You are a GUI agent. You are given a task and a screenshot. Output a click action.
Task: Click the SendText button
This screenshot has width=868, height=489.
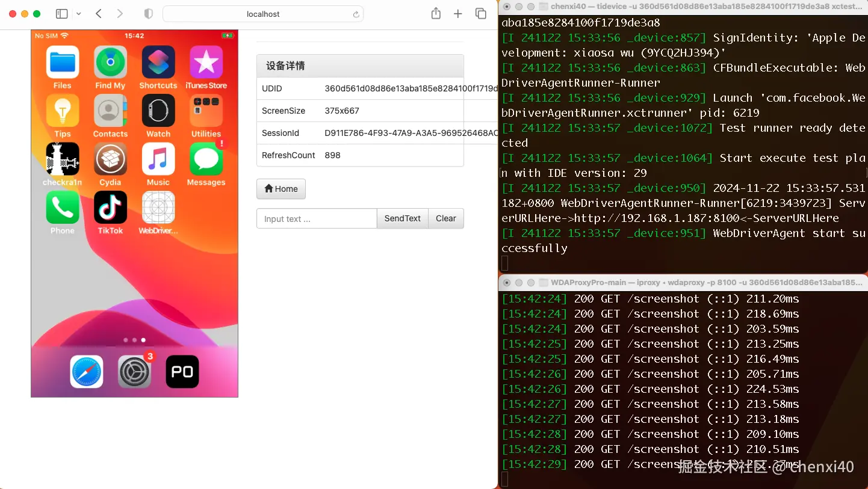403,218
